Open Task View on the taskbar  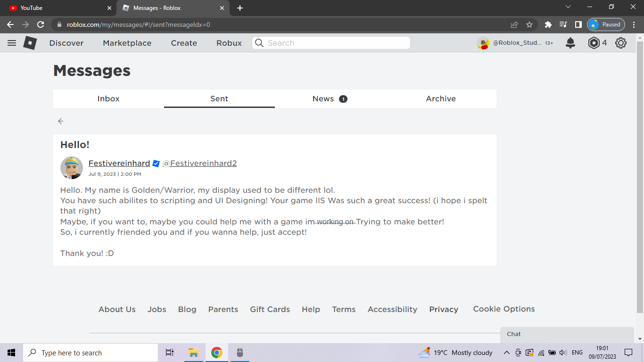click(x=170, y=353)
